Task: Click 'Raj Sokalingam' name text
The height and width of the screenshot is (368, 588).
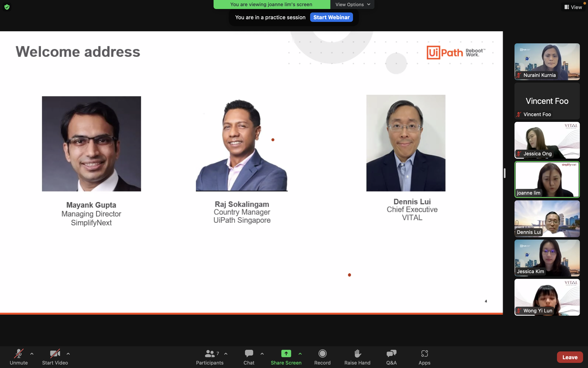Action: pyautogui.click(x=242, y=204)
